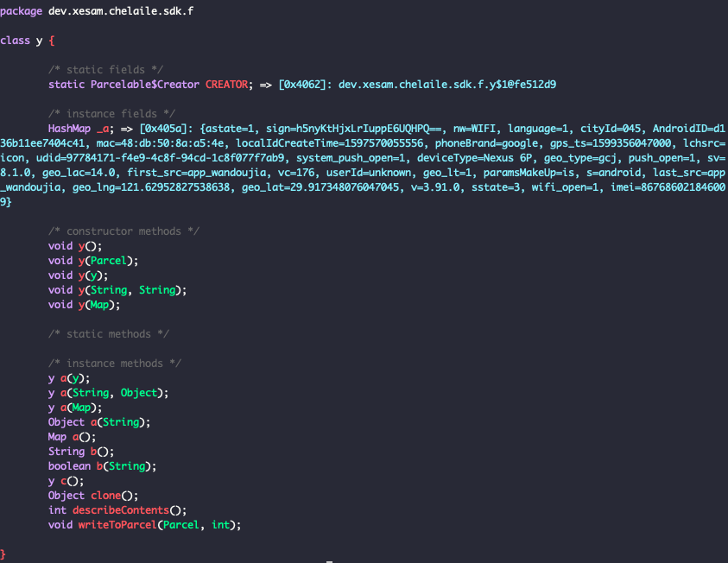Select the Parcelable$Creator type text

coord(145,85)
